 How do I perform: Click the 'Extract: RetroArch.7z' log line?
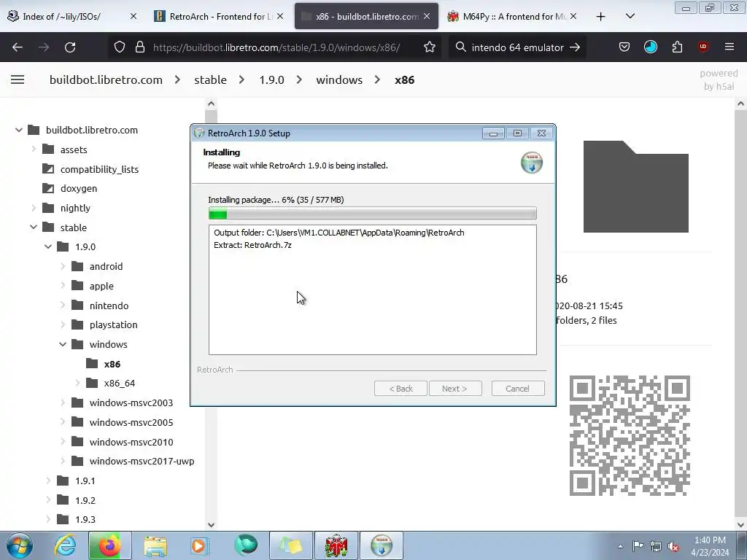(x=252, y=245)
